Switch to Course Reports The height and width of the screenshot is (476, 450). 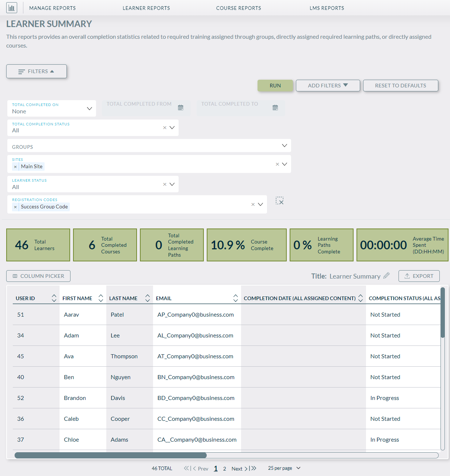click(239, 8)
